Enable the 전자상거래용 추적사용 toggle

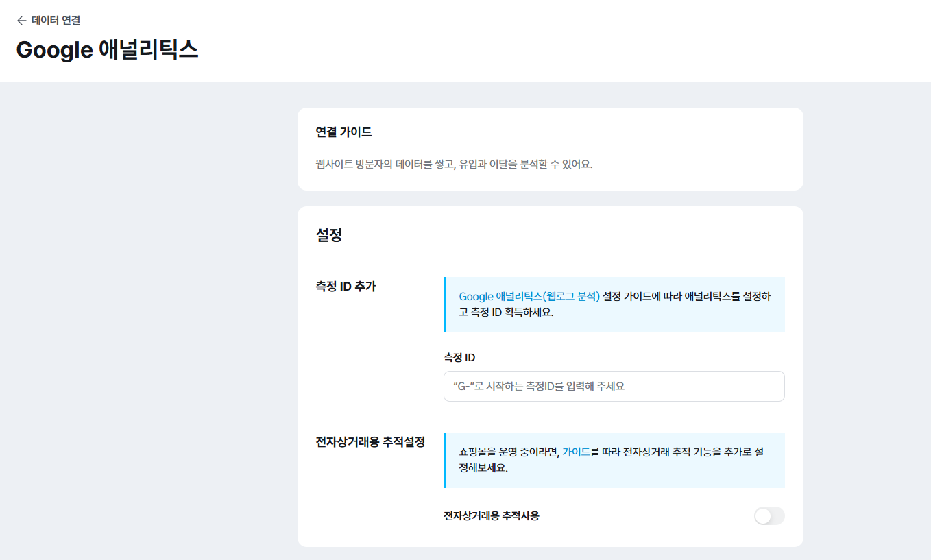769,516
